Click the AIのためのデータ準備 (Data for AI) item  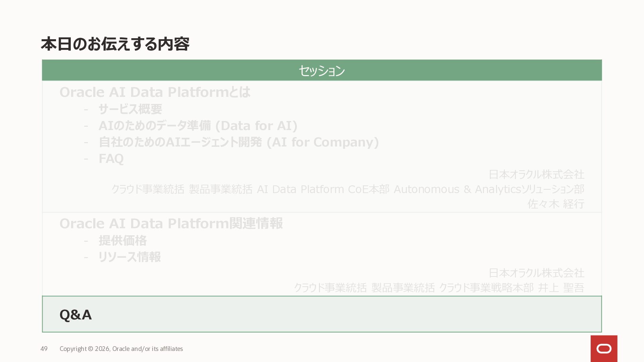click(198, 126)
